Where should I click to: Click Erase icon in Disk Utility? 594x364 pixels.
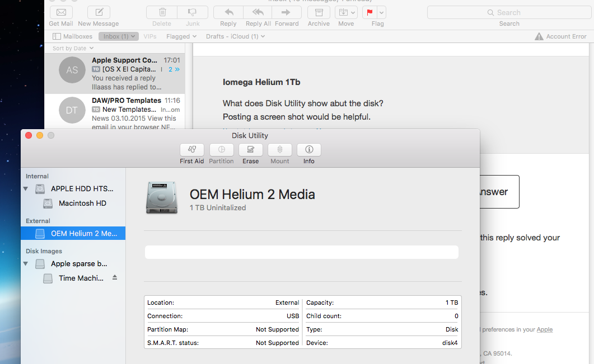click(250, 150)
